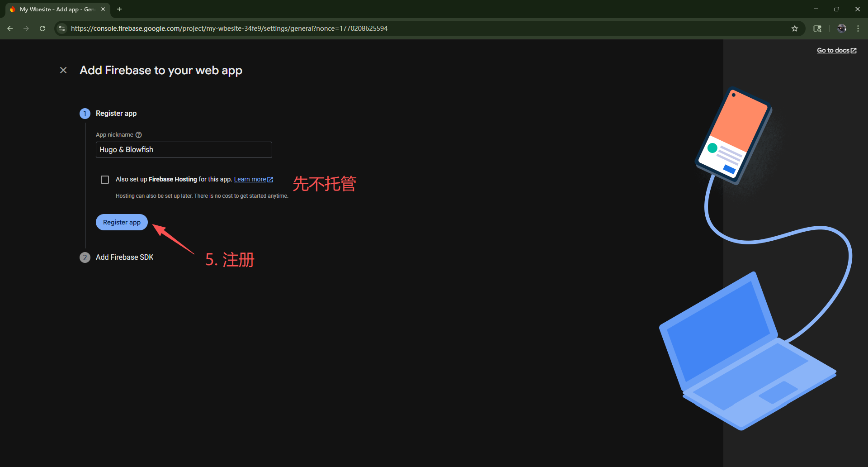
Task: Enable the Firebase Hosting checkbox
Action: point(105,180)
